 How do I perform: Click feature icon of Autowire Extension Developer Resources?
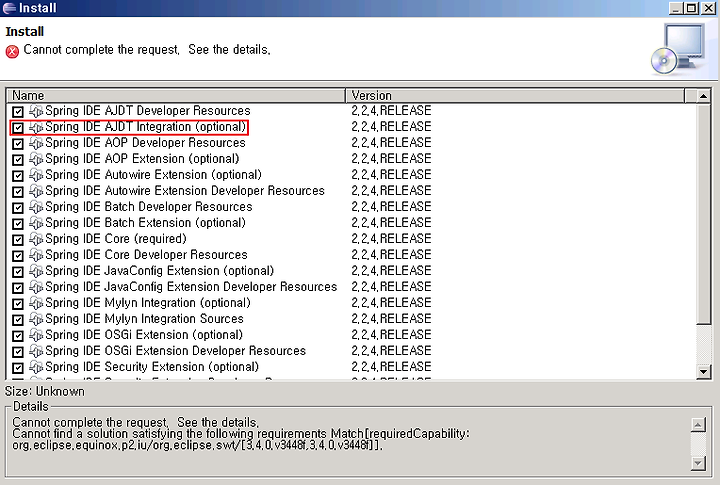point(36,191)
